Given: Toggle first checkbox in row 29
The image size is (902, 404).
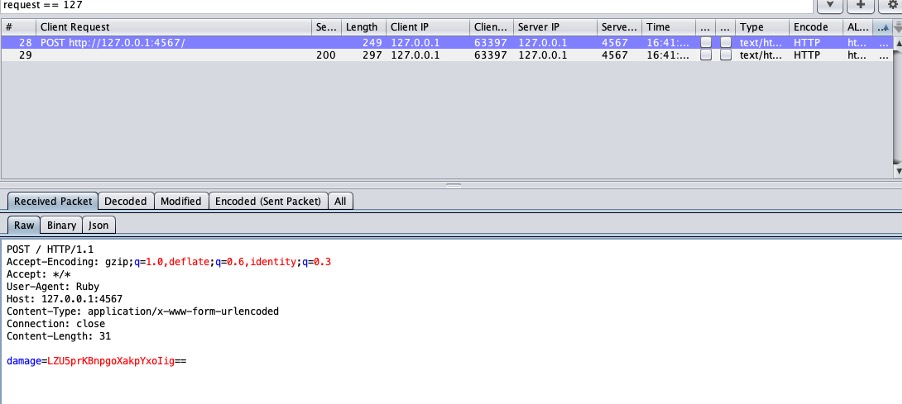Looking at the screenshot, I should coord(705,55).
